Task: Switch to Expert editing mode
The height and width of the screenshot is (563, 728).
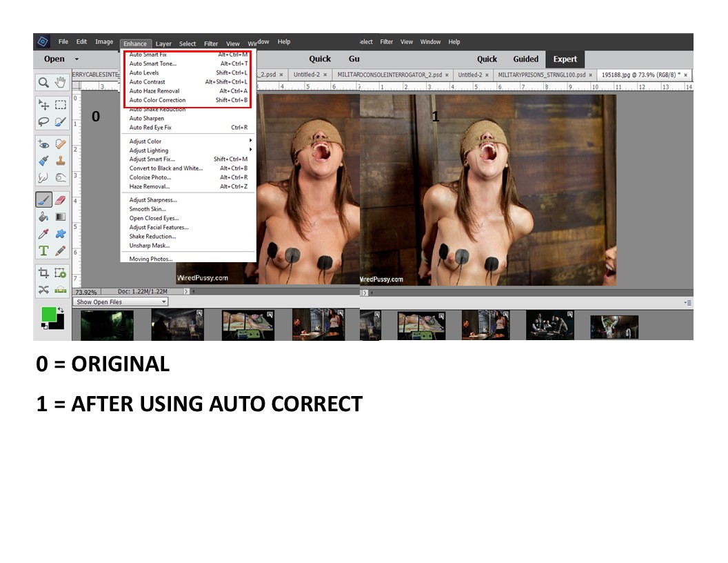Action: [x=565, y=59]
